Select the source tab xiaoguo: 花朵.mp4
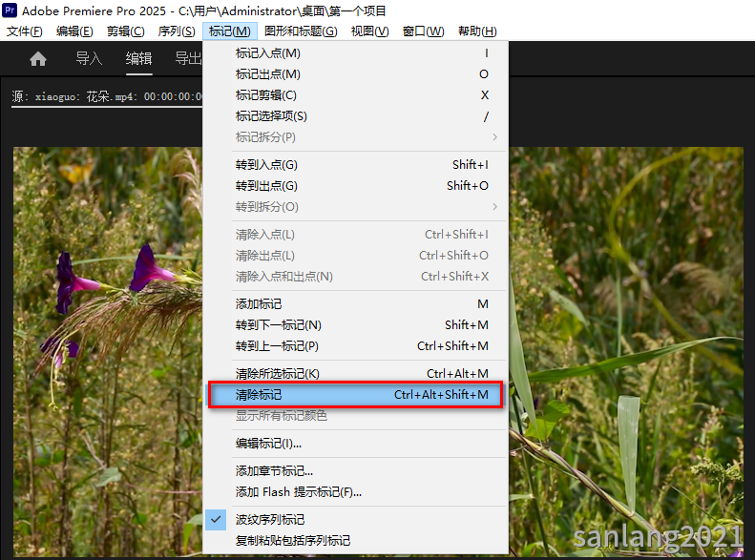755x560 pixels. tap(107, 96)
